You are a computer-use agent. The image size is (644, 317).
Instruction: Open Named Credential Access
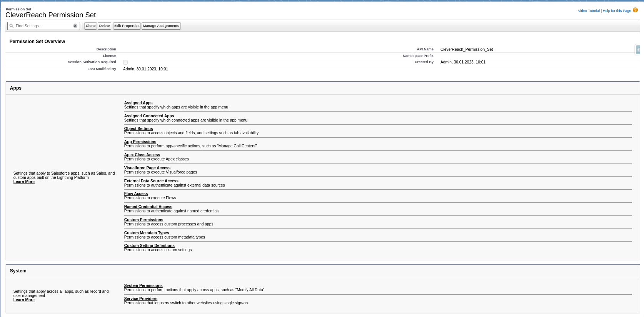click(148, 207)
